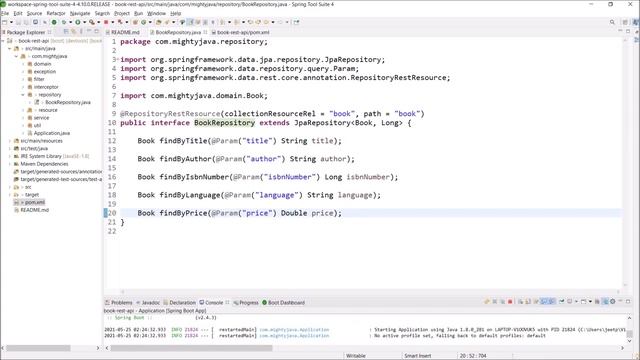Click the Open Perspective icon at top right
This screenshot has height=360, width=640.
(625, 22)
